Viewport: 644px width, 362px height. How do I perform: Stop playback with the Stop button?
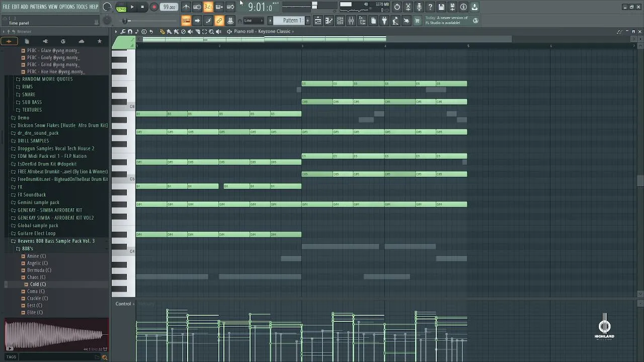pos(143,7)
